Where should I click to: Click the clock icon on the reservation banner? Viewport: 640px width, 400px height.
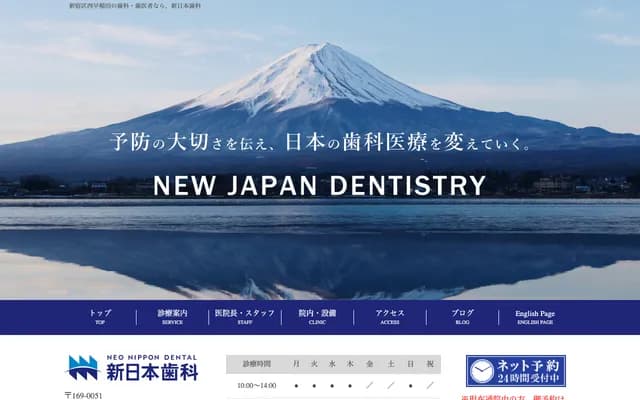tap(482, 371)
